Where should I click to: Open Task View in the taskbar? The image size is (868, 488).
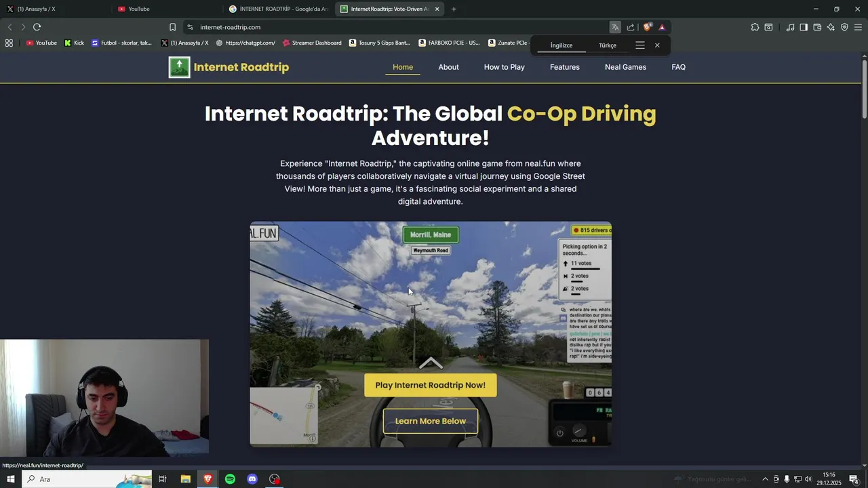(x=163, y=479)
